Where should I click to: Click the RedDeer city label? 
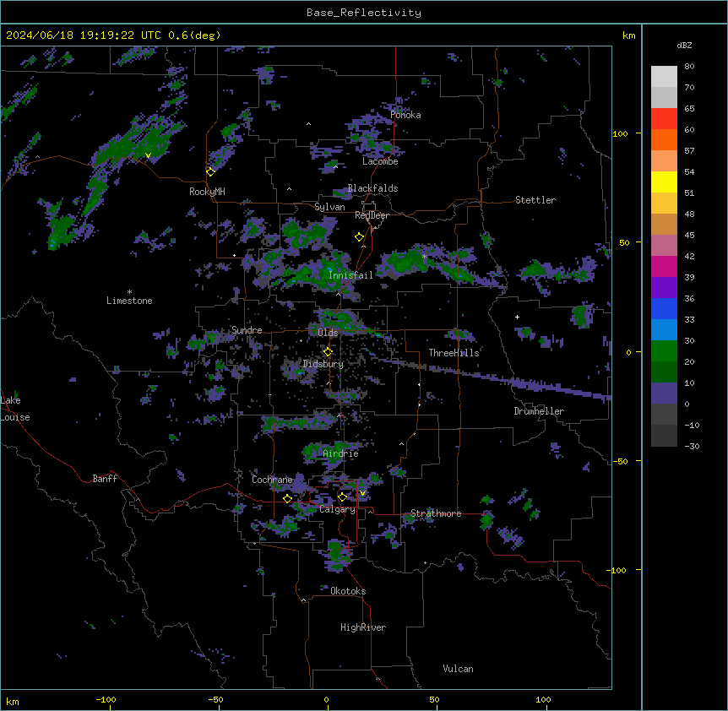(x=372, y=215)
